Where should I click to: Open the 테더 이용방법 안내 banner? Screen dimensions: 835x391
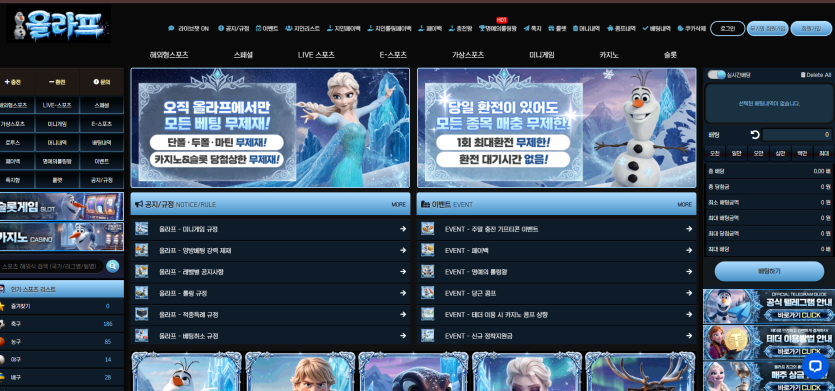click(769, 343)
